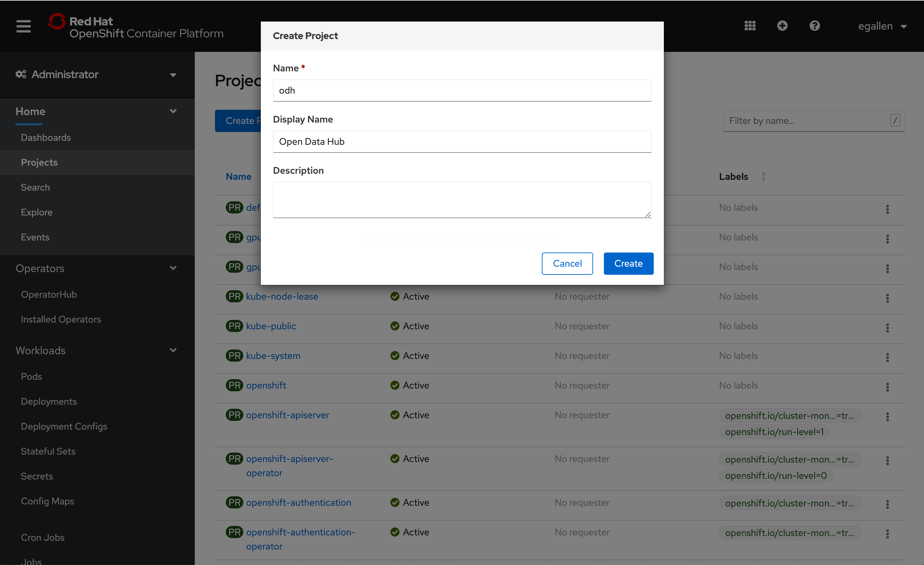Screen dimensions: 924x565
Task: Sort table by Labels column arrow icon
Action: point(764,176)
